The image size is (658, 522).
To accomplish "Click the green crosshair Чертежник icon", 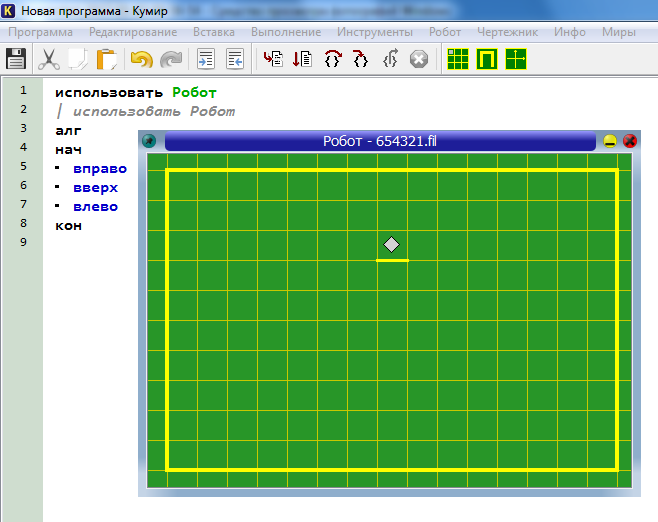I will (516, 59).
